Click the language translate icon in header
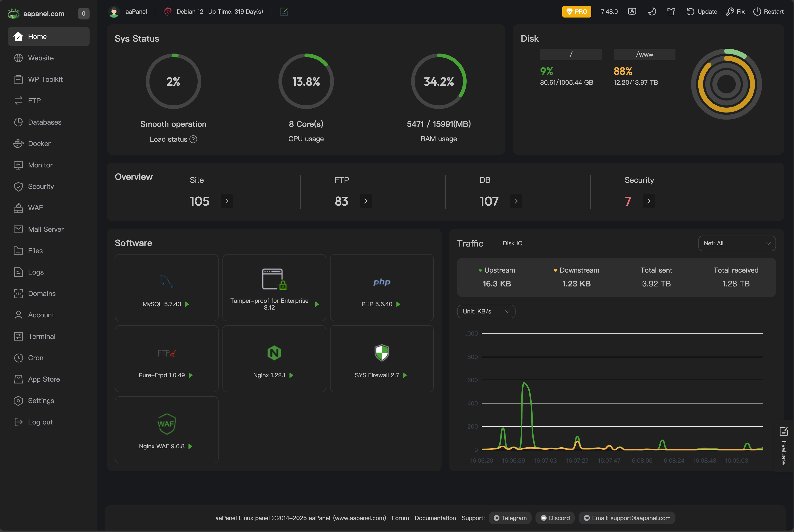Screen dimensions: 794x532 (x=632, y=11)
